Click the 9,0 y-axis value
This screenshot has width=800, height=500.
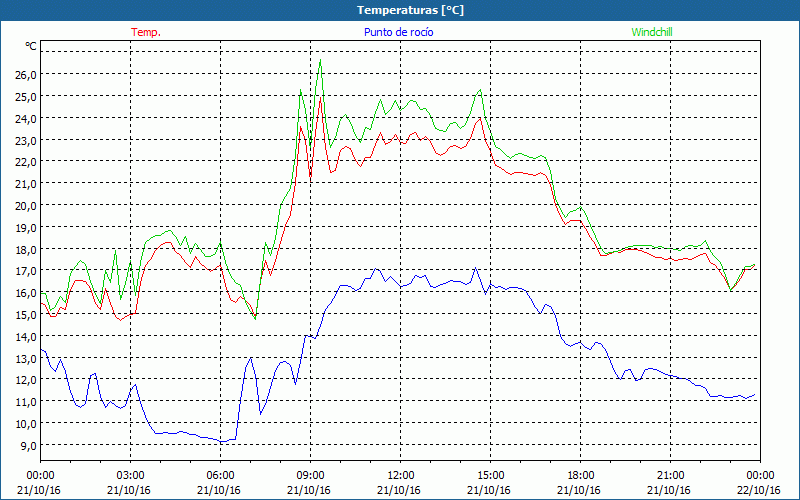[x=28, y=446]
